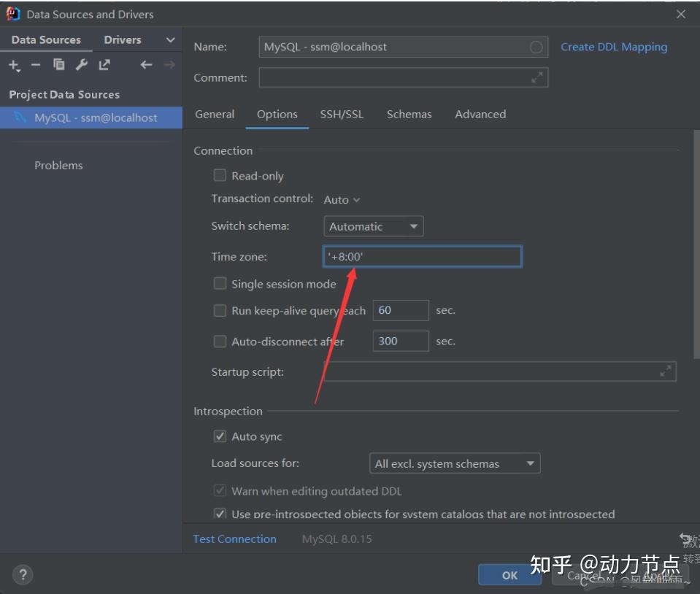Click into the Time zone field

[x=423, y=257]
